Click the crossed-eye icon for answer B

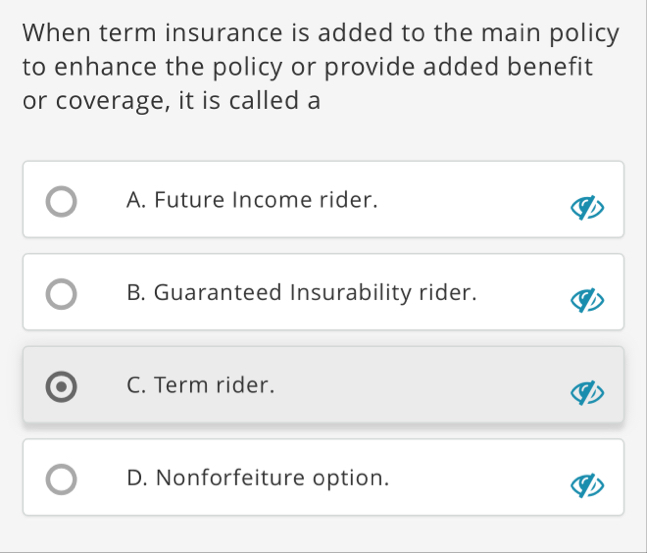click(585, 301)
